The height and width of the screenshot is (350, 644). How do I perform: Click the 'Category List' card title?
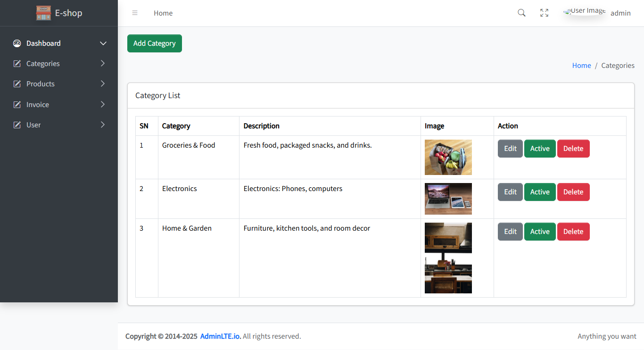click(158, 95)
